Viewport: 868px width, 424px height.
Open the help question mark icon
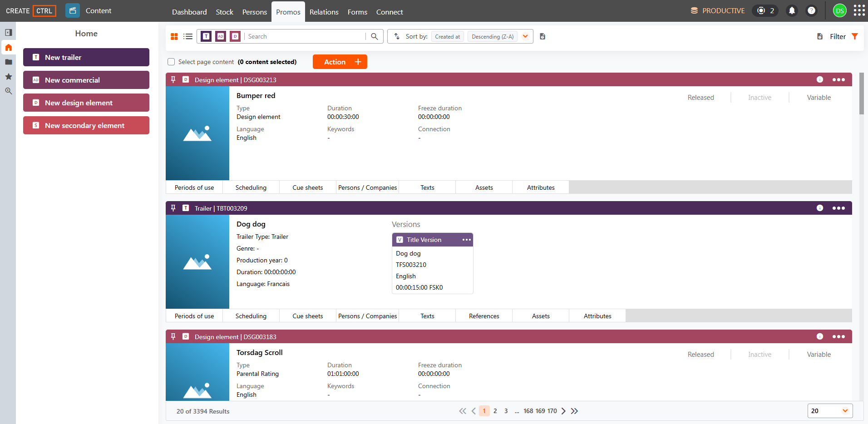tap(811, 10)
